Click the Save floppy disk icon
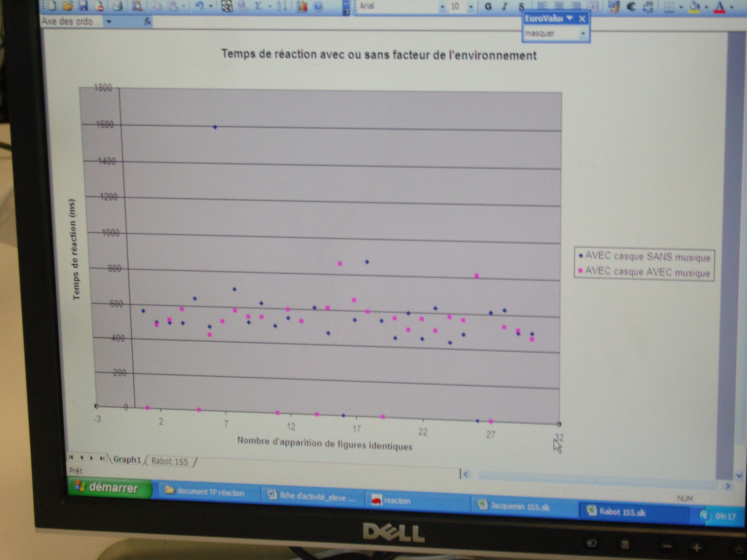The image size is (747, 560). pos(83,5)
